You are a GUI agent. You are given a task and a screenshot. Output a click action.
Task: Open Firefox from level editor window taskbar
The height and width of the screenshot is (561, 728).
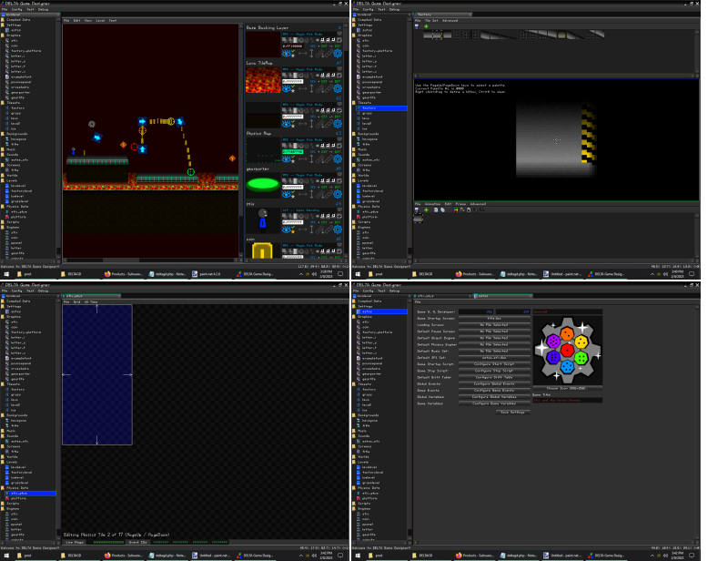click(123, 274)
